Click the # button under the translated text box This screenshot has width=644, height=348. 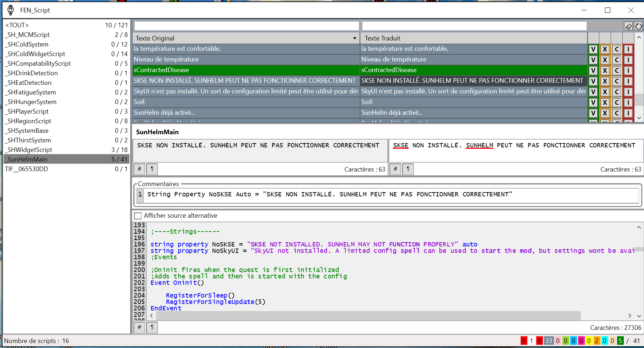395,169
